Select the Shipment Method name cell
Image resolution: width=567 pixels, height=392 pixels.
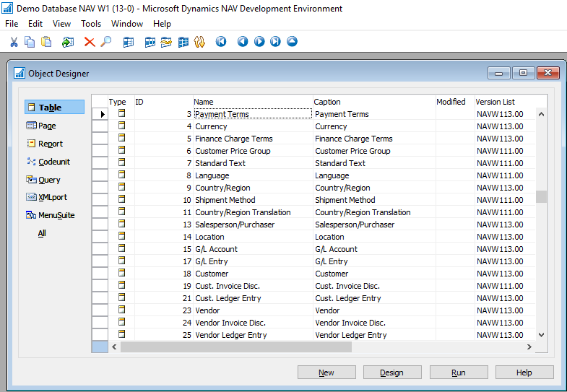(x=253, y=200)
